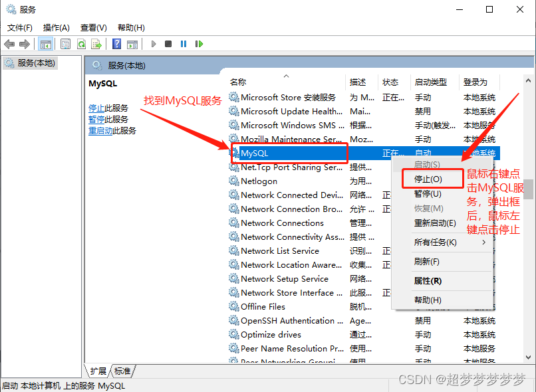Viewport: 536px width, 392px height.
Task: Open the 查看(V) menu
Action: [x=93, y=28]
